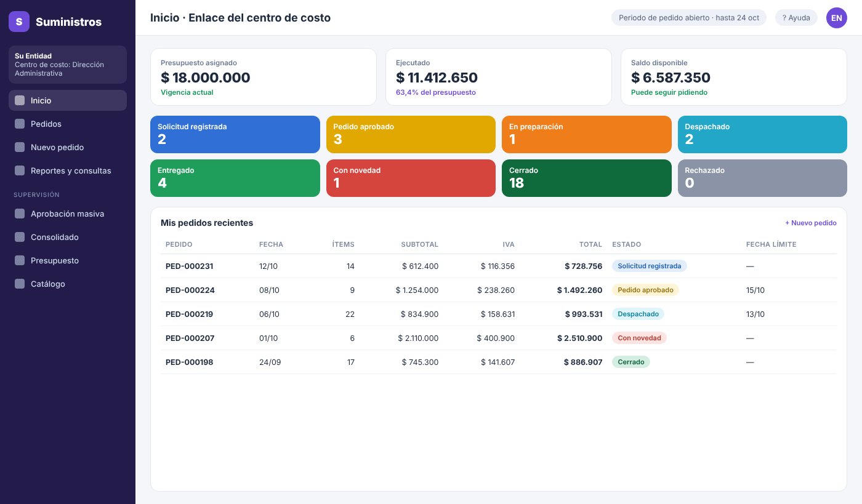This screenshot has width=862, height=504.
Task: Go to Inicio in the sidebar
Action: click(68, 100)
